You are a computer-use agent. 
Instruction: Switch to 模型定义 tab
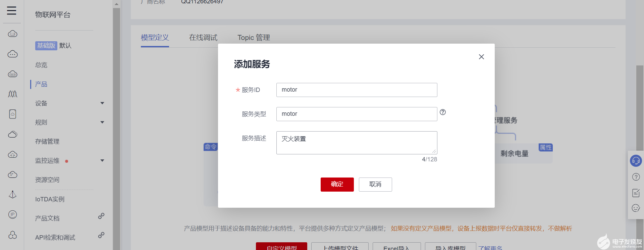tap(155, 38)
